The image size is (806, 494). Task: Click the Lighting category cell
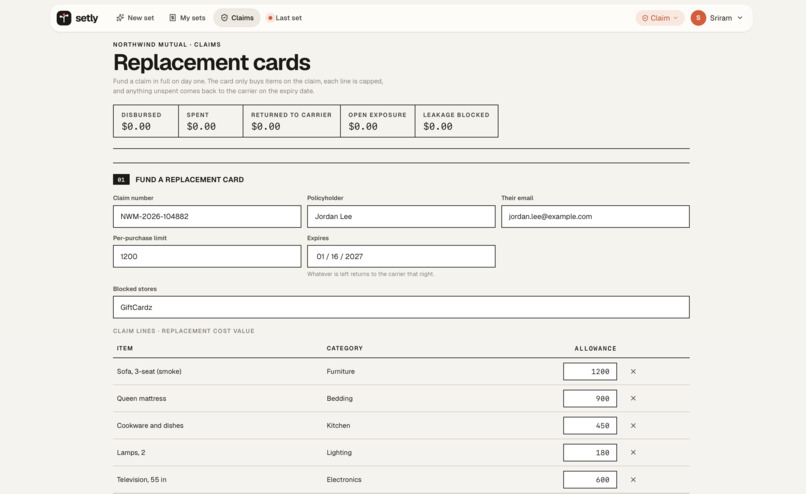click(339, 453)
